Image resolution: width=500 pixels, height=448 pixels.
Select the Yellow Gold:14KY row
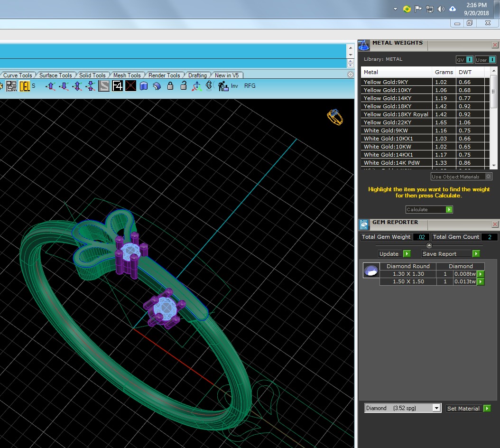[x=425, y=98]
